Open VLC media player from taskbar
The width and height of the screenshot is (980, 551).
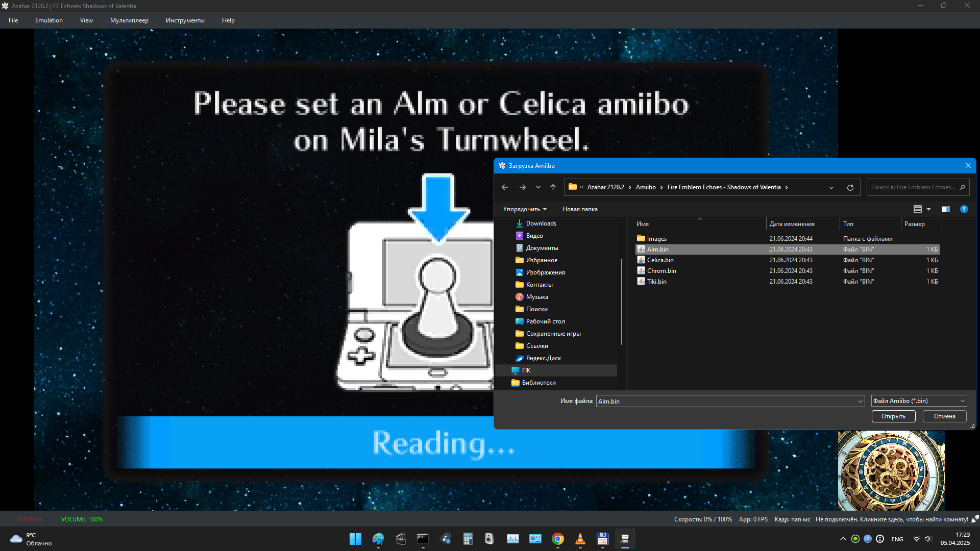(580, 539)
